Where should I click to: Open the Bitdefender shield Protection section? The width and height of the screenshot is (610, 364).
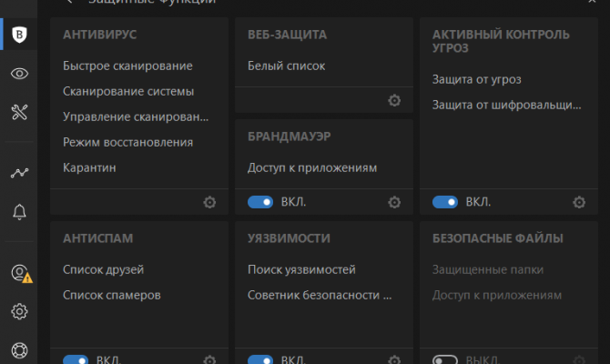[19, 35]
